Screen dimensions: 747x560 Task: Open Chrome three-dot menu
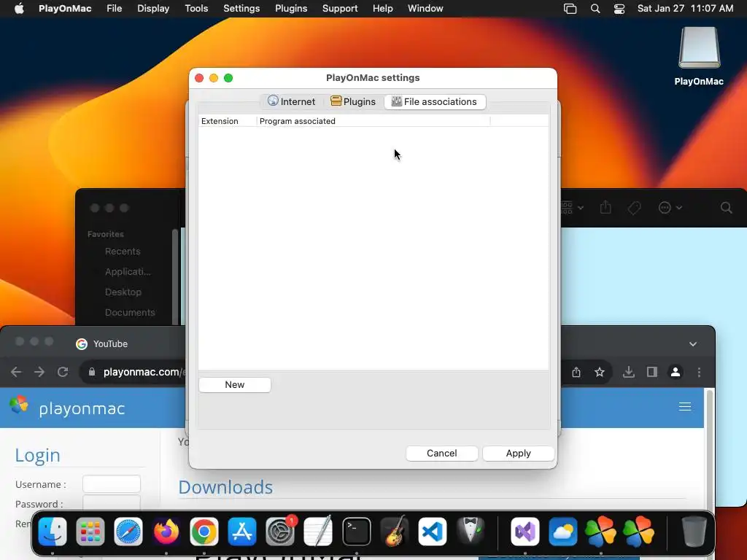699,372
